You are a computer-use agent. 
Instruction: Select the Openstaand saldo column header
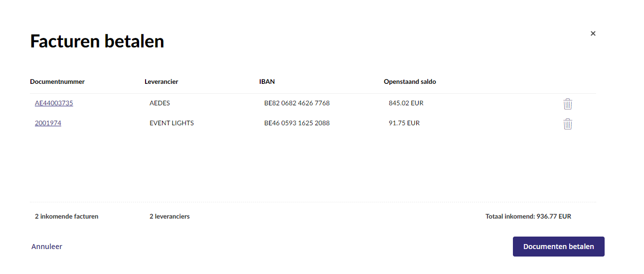pos(410,82)
